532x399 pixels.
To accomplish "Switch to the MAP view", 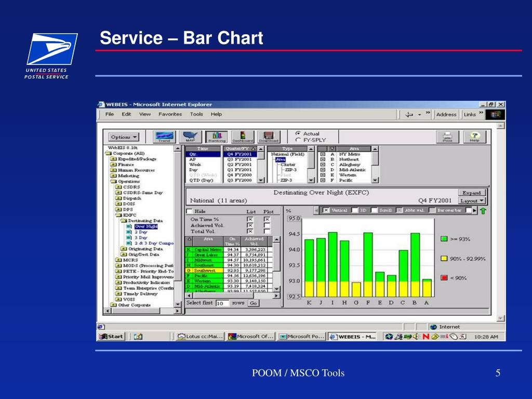I will (x=190, y=137).
